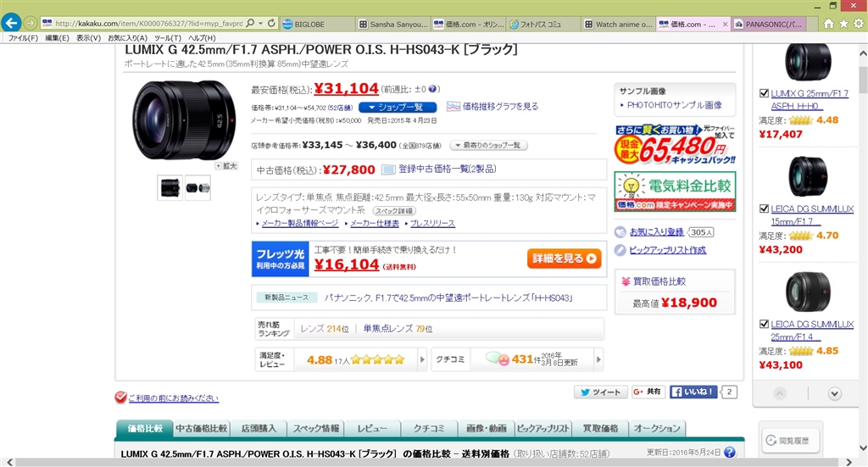Open browser tools gear icon

click(x=858, y=23)
